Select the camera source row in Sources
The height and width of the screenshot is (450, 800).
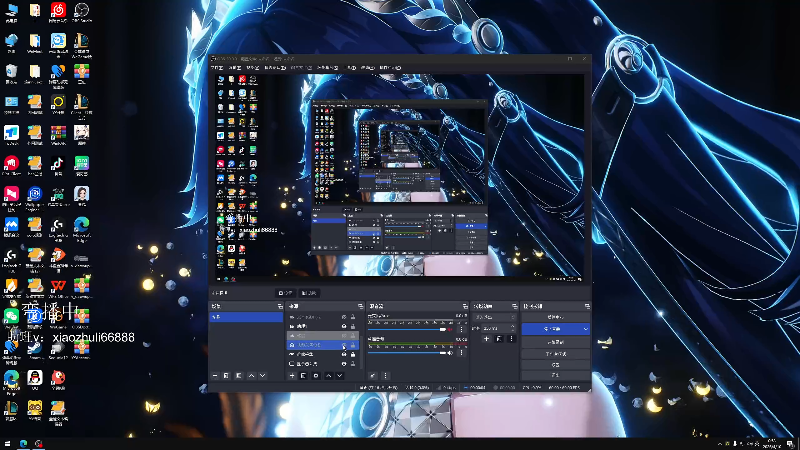tap(322, 326)
